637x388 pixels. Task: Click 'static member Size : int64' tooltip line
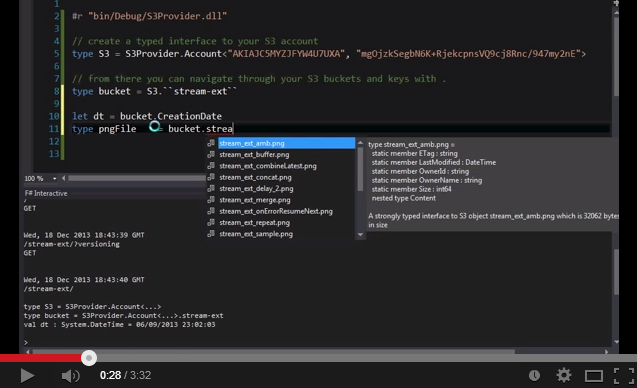pos(412,189)
